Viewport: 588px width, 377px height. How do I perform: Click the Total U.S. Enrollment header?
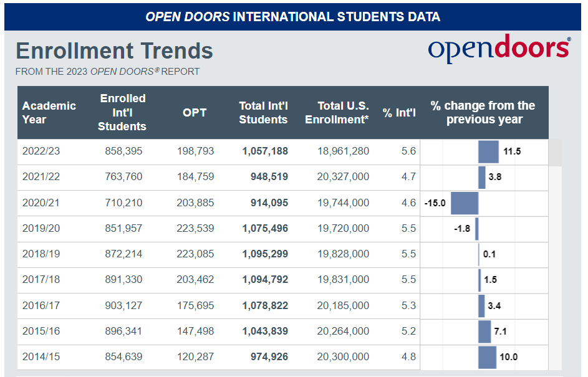click(x=337, y=113)
